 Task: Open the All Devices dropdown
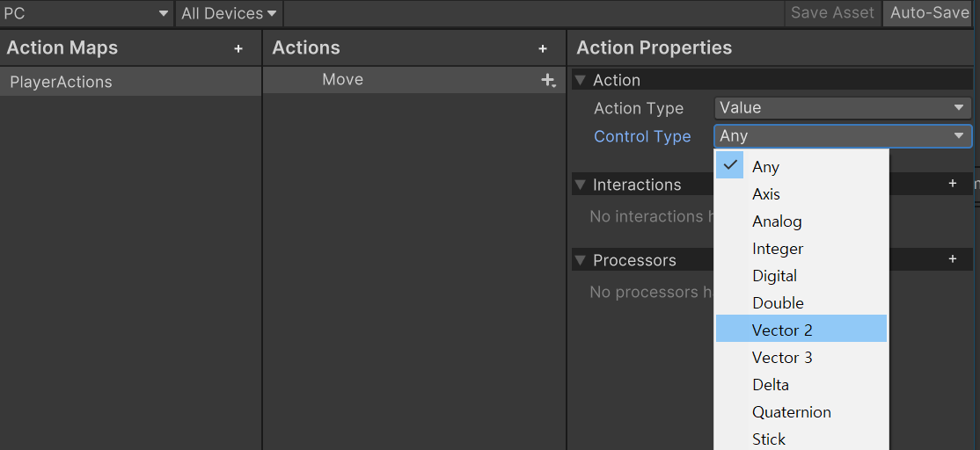229,13
